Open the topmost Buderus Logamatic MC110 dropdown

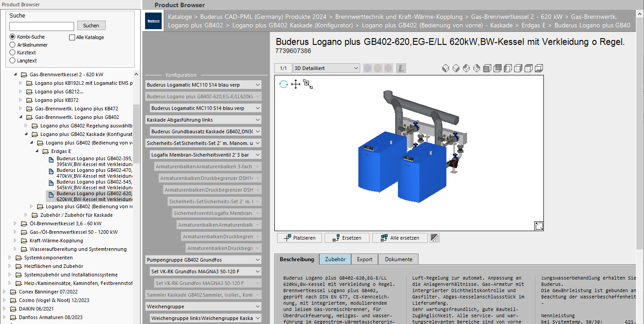coord(203,85)
